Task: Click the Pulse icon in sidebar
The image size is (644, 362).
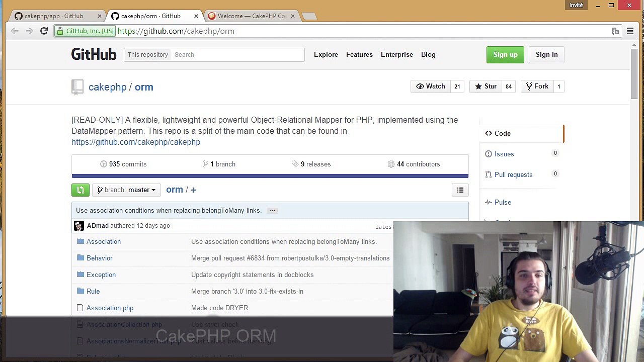Action: pos(488,202)
